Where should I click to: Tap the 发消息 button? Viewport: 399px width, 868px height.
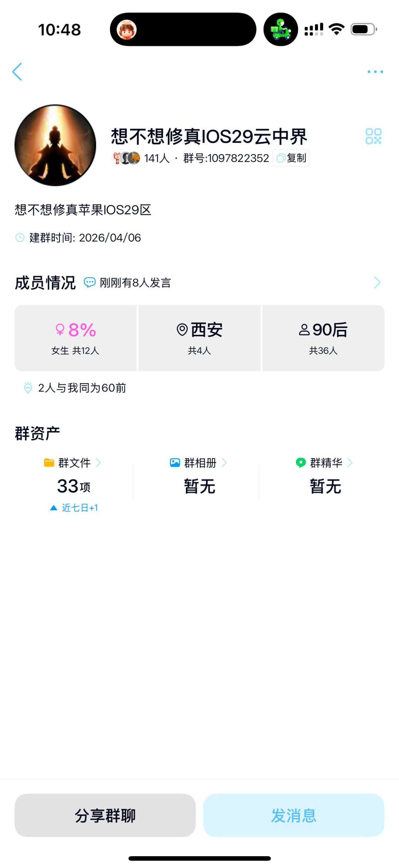(294, 815)
